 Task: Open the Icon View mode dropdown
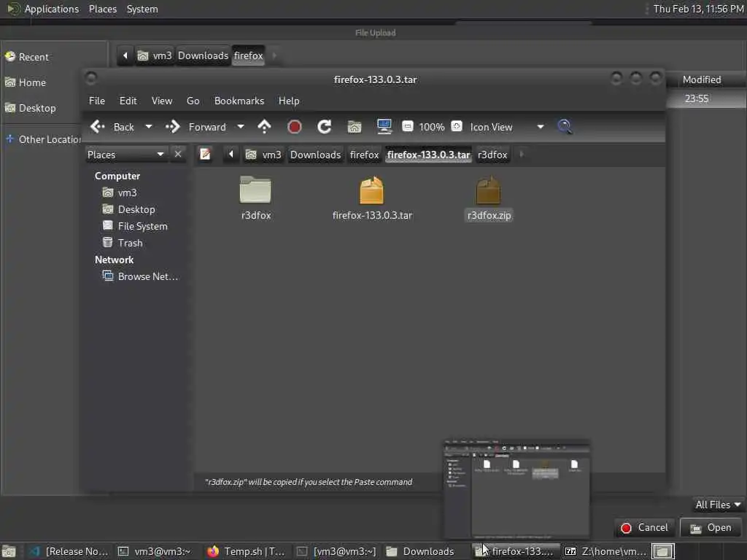[x=507, y=127]
